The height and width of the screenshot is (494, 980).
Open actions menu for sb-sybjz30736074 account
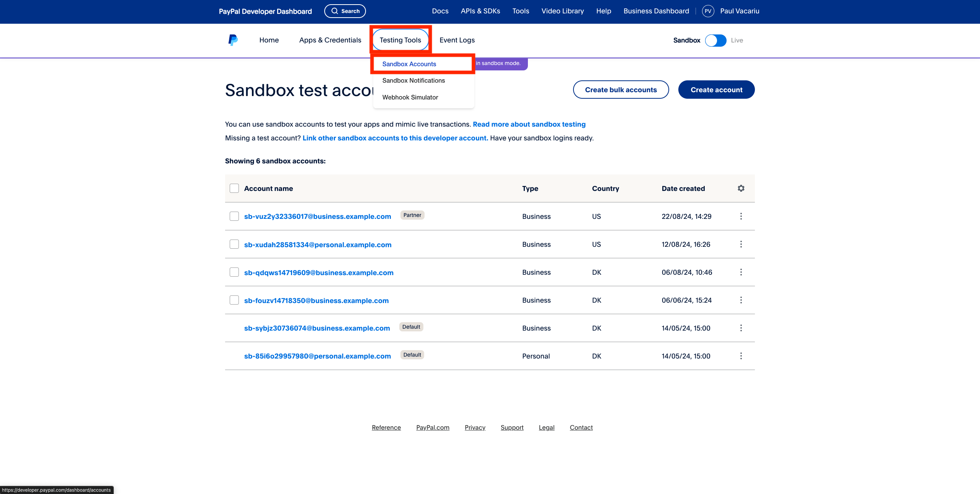click(741, 328)
